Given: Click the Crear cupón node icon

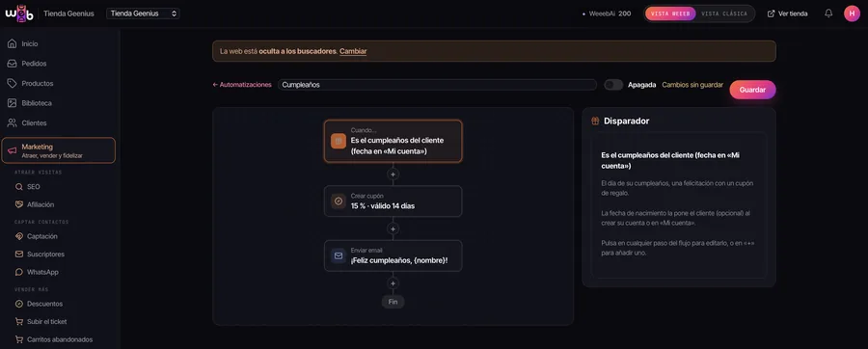Looking at the screenshot, I should click(339, 201).
